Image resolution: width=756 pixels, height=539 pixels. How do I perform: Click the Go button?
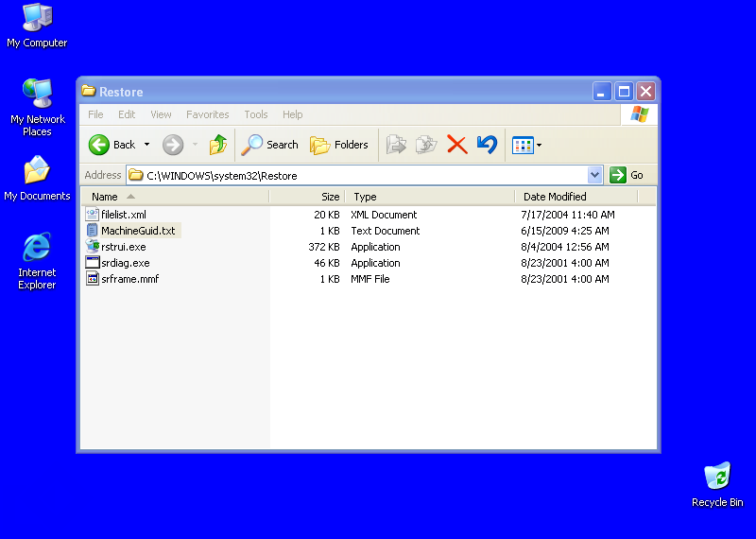tap(627, 175)
